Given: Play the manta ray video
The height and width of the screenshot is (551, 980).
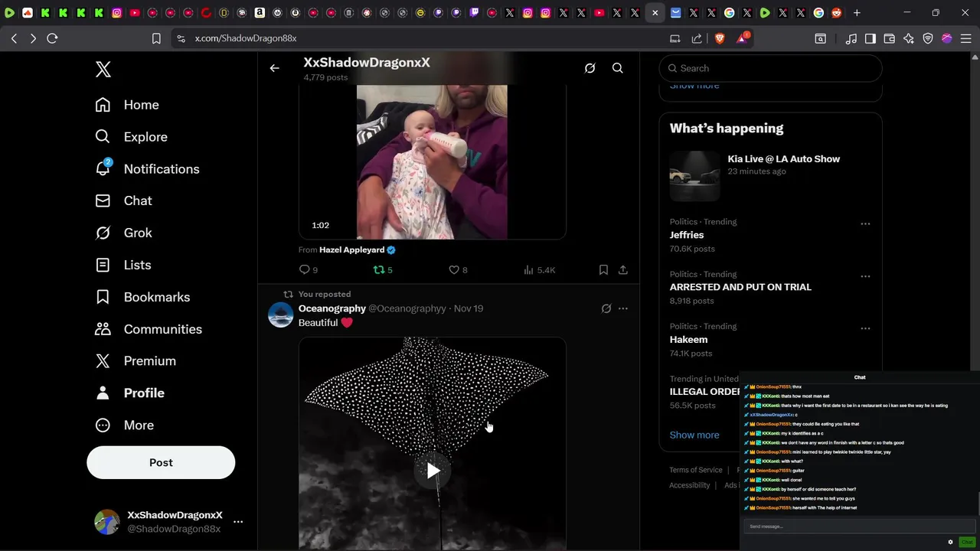Looking at the screenshot, I should 433,471.
